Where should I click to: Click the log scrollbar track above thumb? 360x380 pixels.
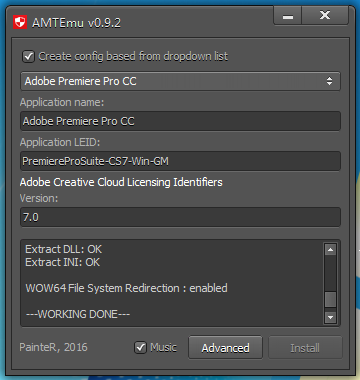(330, 273)
